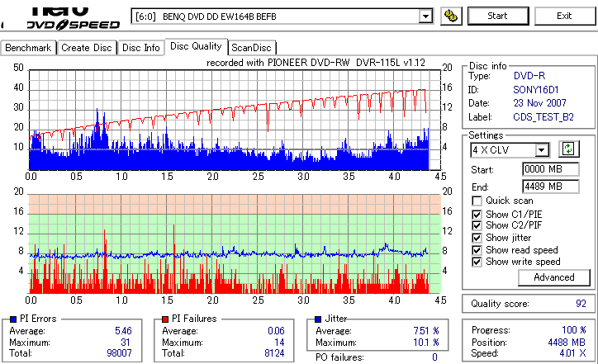The width and height of the screenshot is (598, 364).
Task: Click the Jitter average 7.51 %
Action: pyautogui.click(x=426, y=331)
